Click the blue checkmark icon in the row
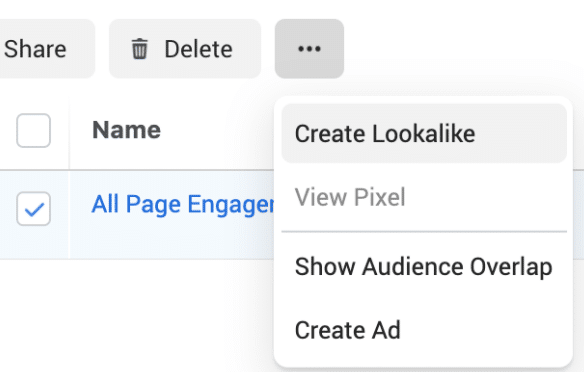The image size is (584, 372). [x=34, y=209]
